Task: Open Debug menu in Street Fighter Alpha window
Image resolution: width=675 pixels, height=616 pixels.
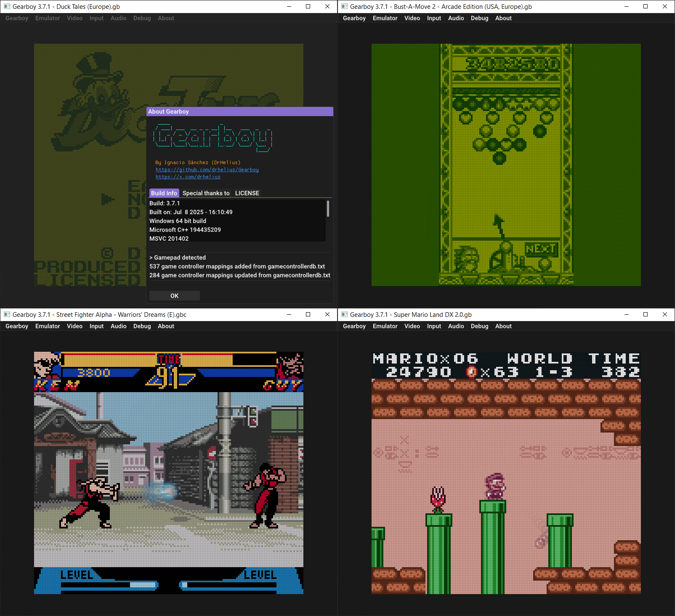Action: [x=142, y=326]
